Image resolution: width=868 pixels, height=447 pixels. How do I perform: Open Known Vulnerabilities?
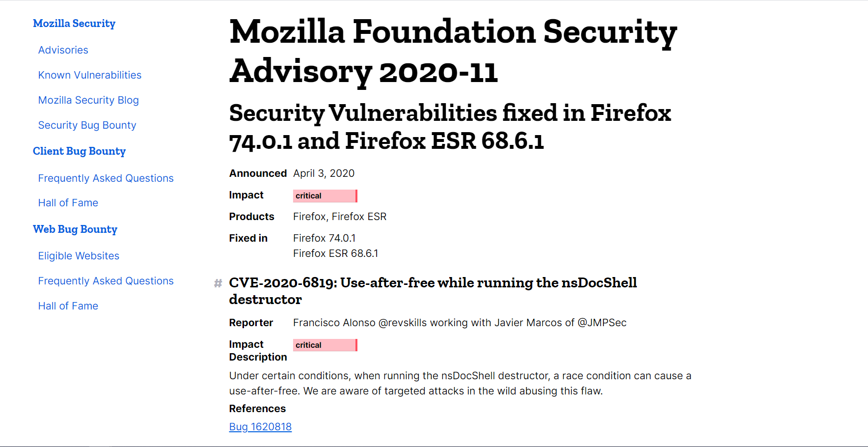pyautogui.click(x=89, y=75)
